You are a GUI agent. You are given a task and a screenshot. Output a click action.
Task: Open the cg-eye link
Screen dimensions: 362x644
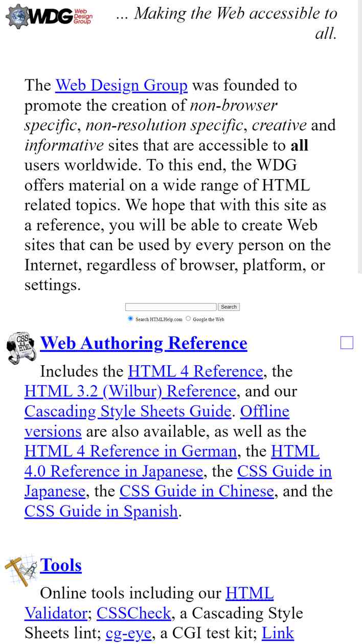coord(129,633)
